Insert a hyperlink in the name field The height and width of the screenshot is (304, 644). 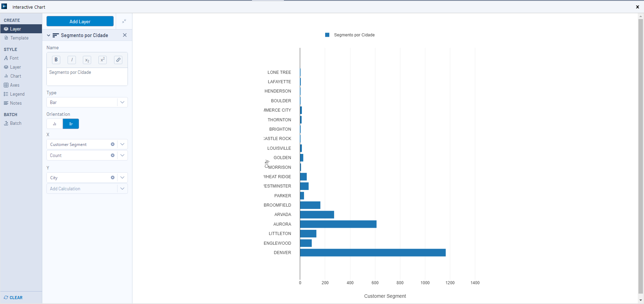click(118, 60)
